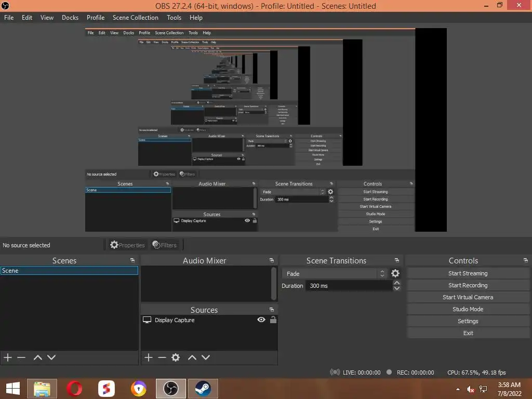Launch Opera browser from taskbar

pyautogui.click(x=74, y=389)
